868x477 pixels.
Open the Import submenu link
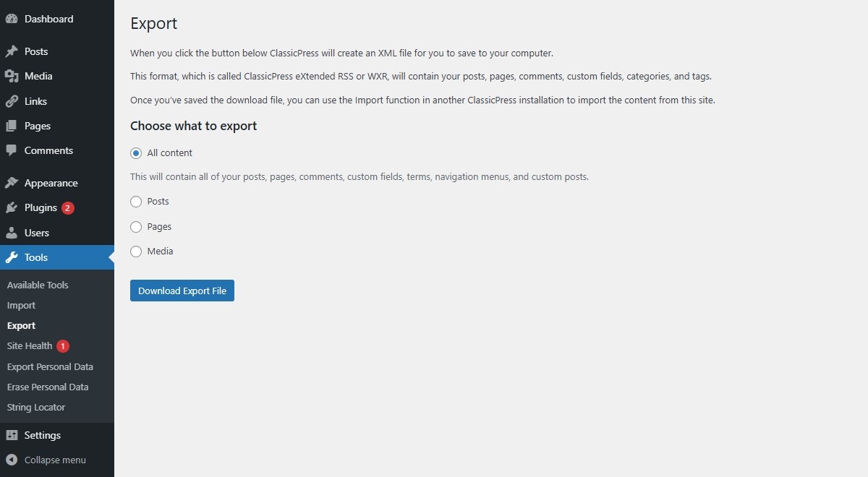(x=21, y=305)
